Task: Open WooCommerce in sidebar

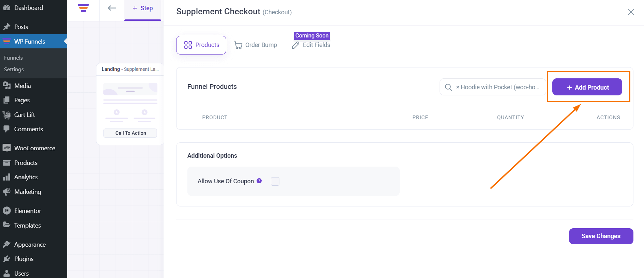Action: click(35, 148)
